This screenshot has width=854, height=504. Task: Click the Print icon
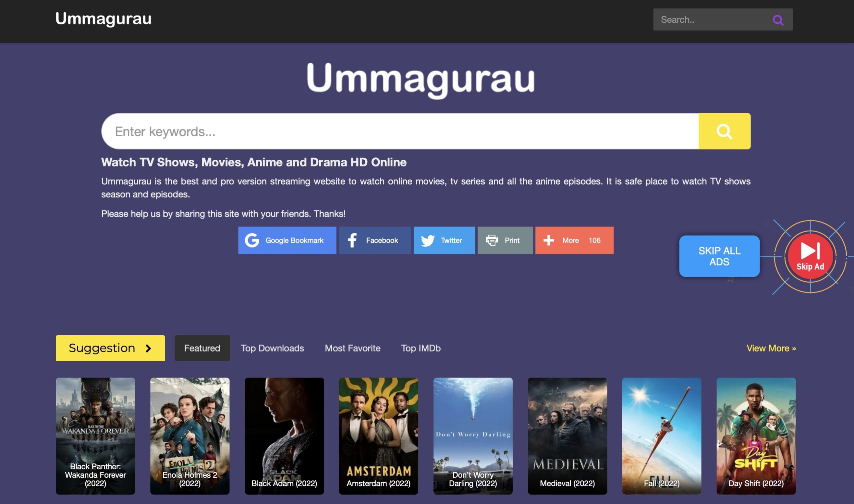(x=491, y=240)
